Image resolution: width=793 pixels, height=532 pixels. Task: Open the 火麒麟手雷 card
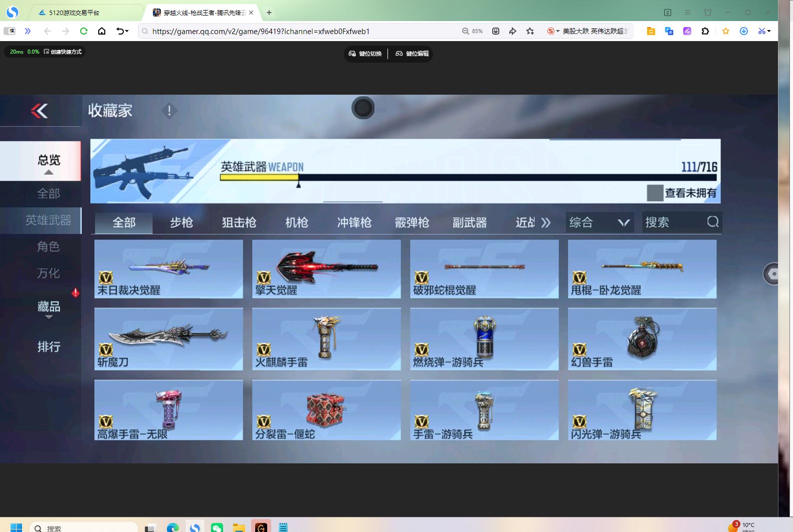click(326, 339)
